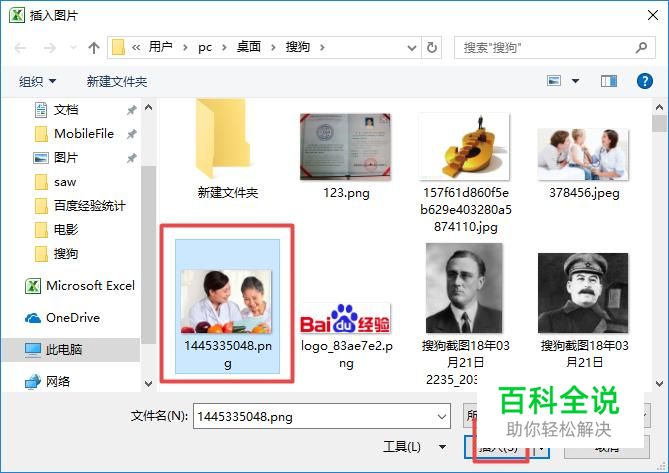Select 图片 in navigation pane
669x473 pixels.
click(66, 158)
